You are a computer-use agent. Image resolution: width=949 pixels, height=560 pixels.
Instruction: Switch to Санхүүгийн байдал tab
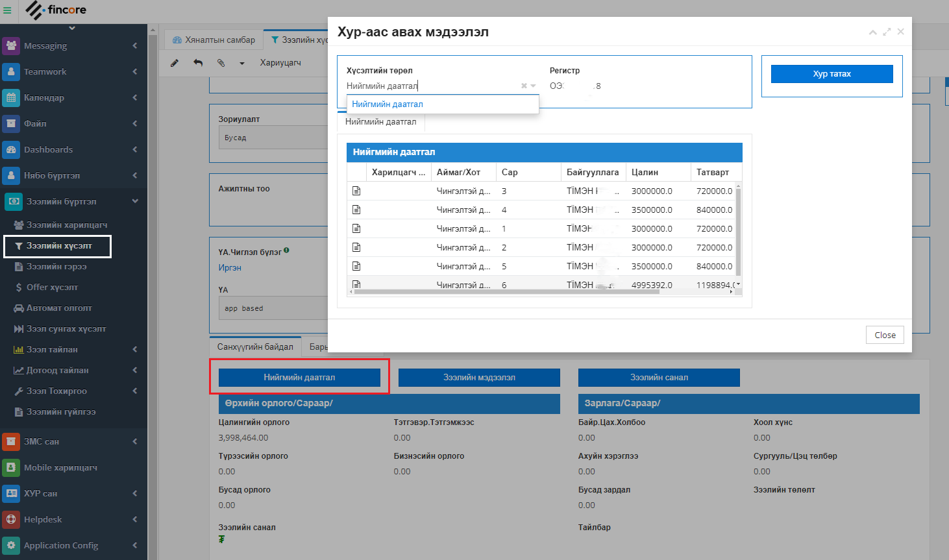pos(255,347)
